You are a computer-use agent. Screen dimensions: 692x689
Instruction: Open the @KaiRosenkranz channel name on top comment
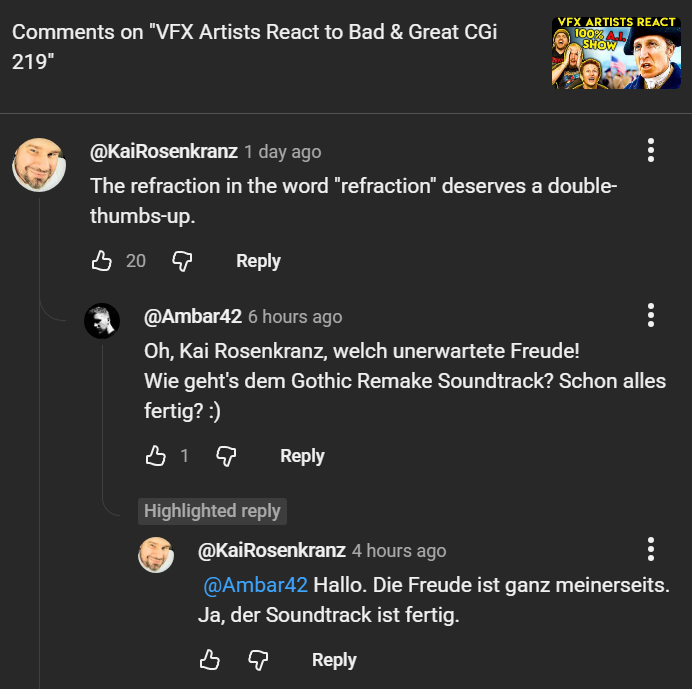[164, 152]
